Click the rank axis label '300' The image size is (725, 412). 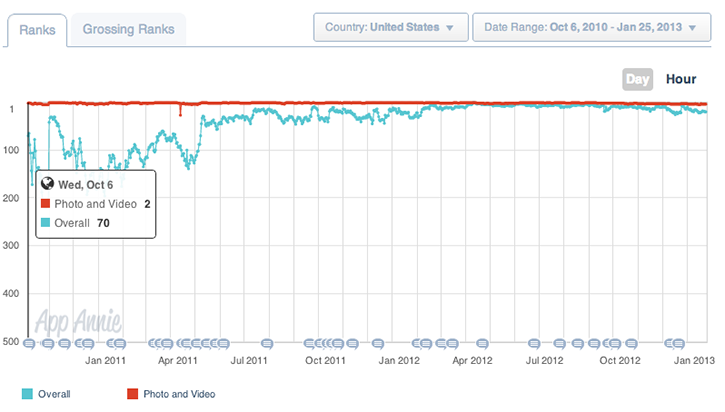(11, 246)
